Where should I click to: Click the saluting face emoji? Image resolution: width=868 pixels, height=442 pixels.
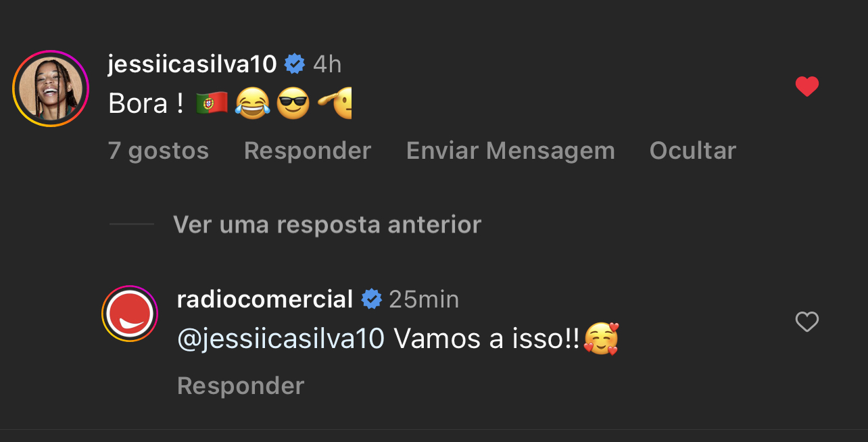click(335, 103)
